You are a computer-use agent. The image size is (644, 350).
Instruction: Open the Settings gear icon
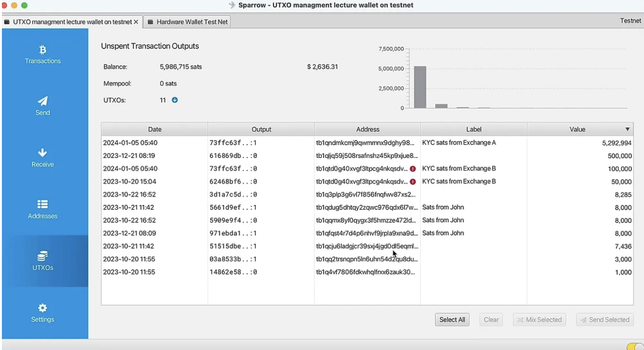point(43,308)
